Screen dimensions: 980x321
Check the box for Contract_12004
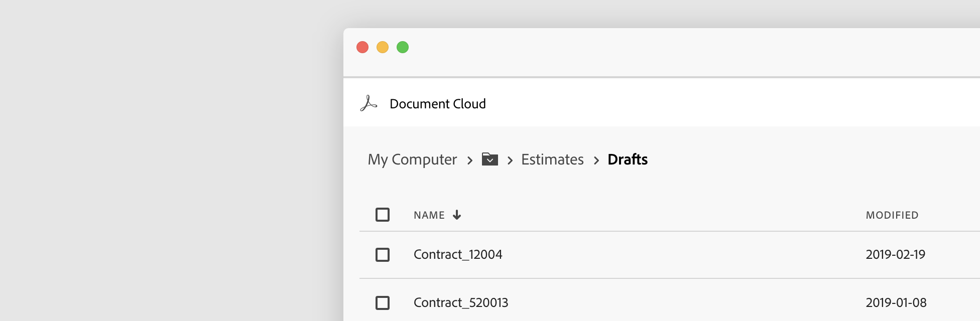point(383,255)
